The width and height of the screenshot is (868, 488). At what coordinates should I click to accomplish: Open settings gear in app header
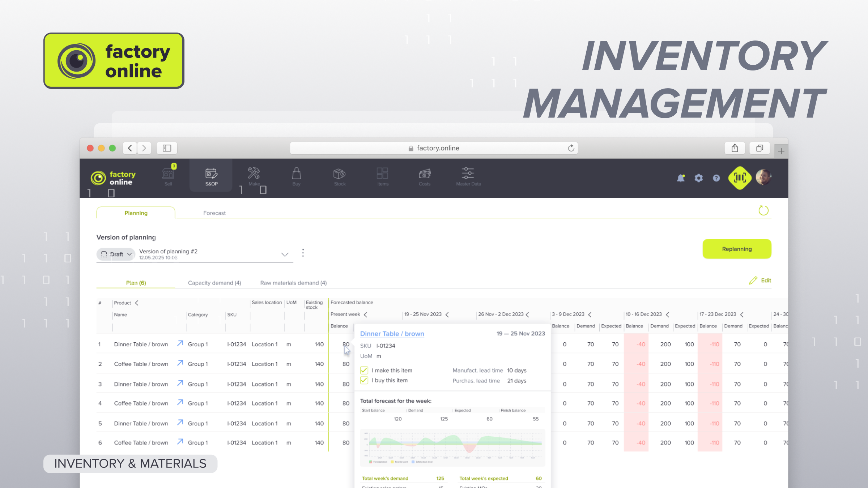coord(699,178)
